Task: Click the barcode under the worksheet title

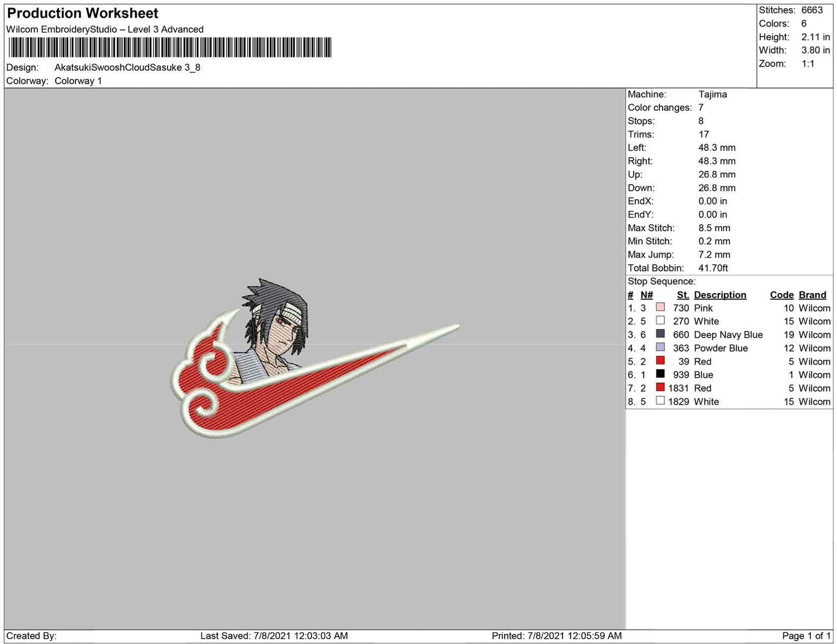Action: (x=169, y=47)
